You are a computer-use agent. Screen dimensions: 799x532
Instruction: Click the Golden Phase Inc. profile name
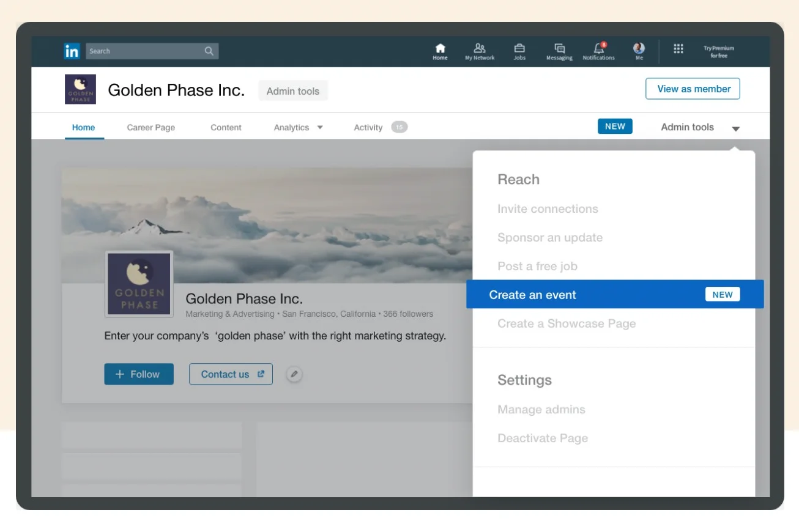coord(244,298)
